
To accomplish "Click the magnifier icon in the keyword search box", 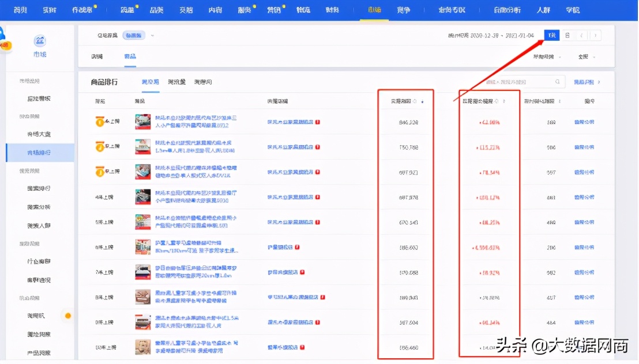I will point(557,82).
